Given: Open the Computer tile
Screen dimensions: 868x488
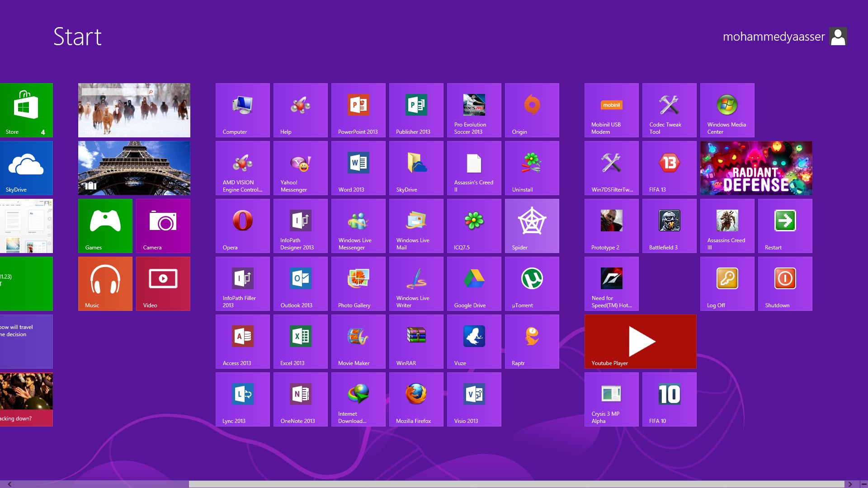Looking at the screenshot, I should point(243,110).
